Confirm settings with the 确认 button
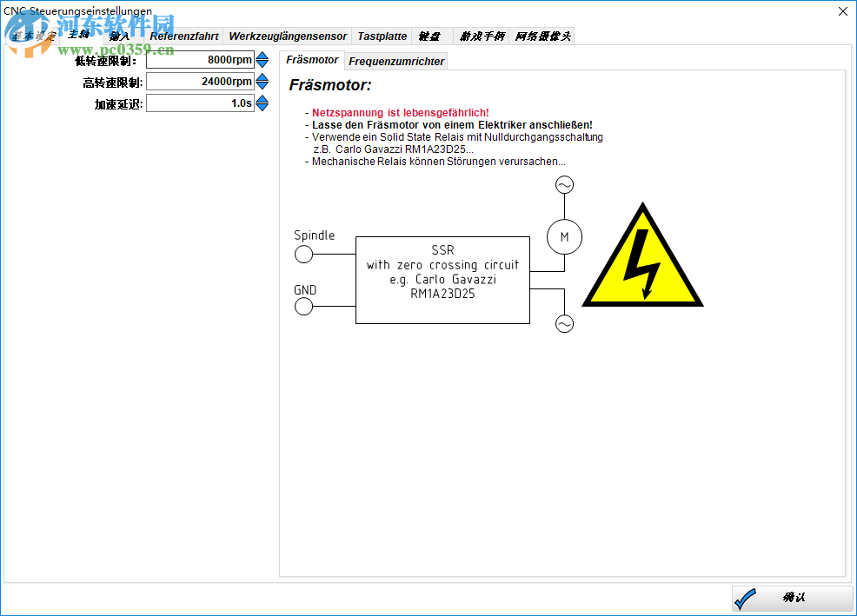Viewport: 857px width, 616px height. click(792, 598)
